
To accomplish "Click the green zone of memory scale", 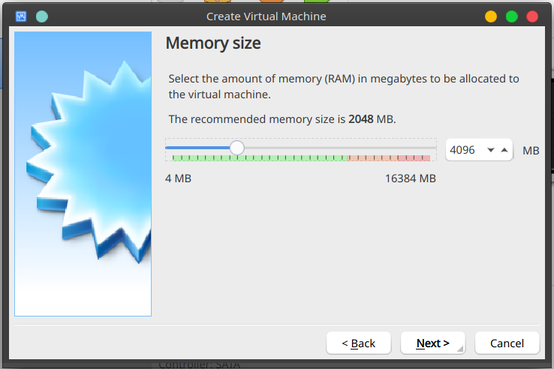I will [x=260, y=158].
